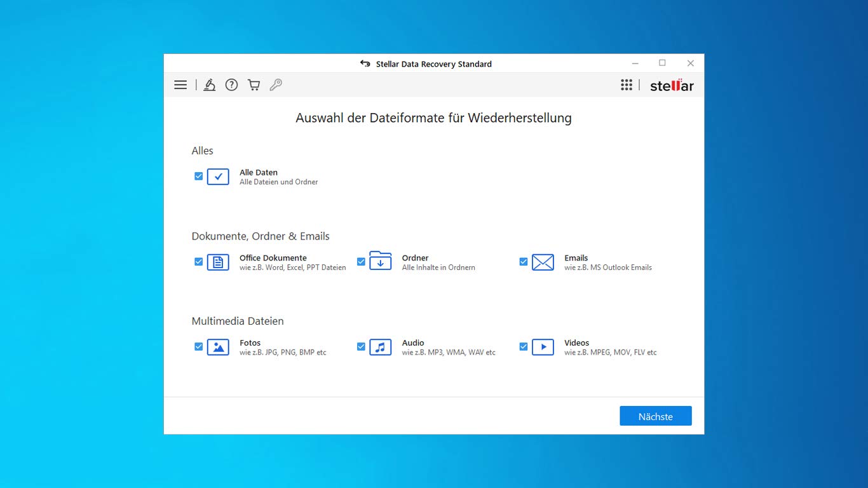868x488 pixels.
Task: Disable the Audio checkbox
Action: (x=361, y=346)
